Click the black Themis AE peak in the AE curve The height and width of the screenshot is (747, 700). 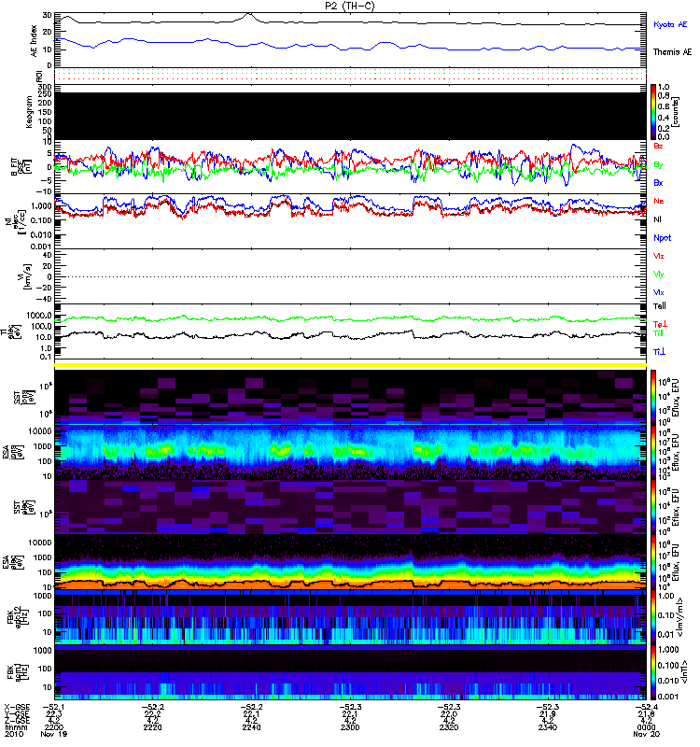tap(250, 14)
